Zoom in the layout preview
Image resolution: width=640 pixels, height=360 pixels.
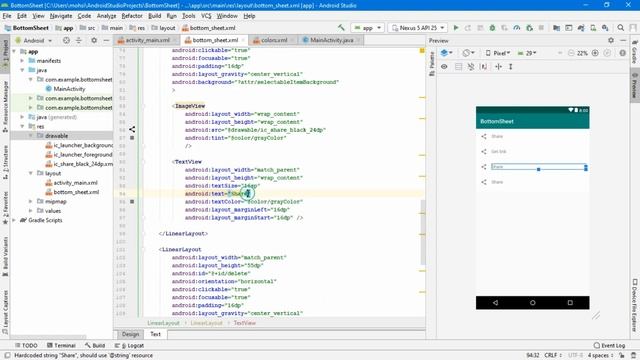[x=595, y=53]
